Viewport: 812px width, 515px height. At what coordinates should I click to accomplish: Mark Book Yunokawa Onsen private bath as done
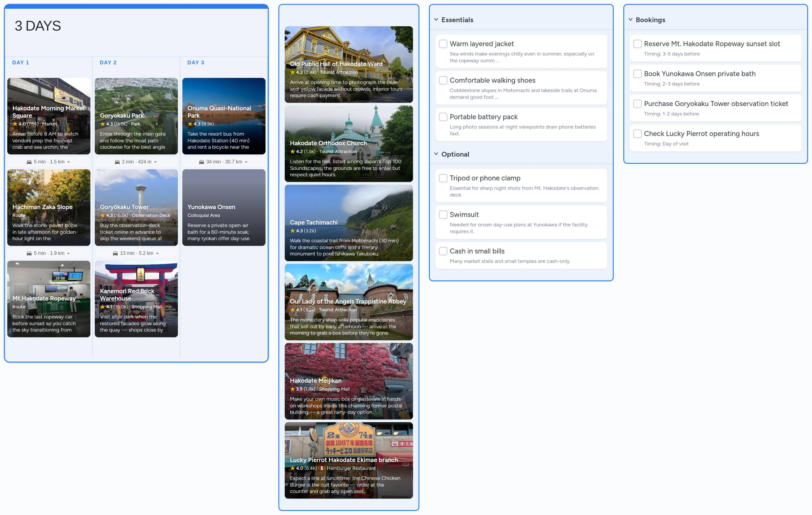637,74
